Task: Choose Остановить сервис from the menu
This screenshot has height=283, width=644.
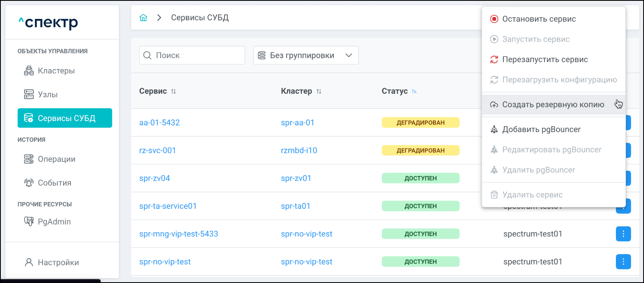Action: click(539, 19)
